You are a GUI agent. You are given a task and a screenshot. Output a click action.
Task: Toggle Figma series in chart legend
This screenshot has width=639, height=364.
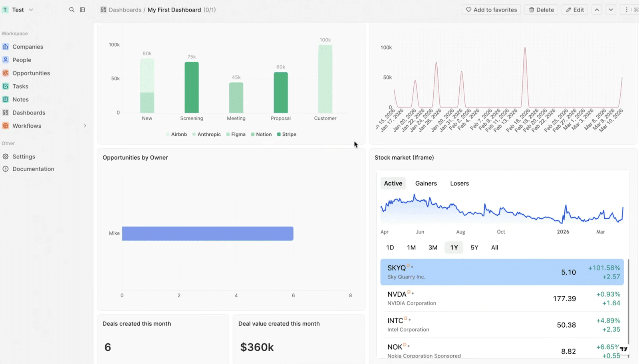pyautogui.click(x=236, y=135)
